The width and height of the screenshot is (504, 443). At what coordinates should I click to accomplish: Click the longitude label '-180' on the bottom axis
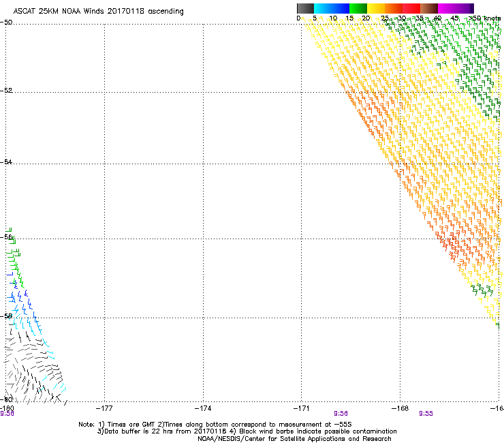point(7,408)
